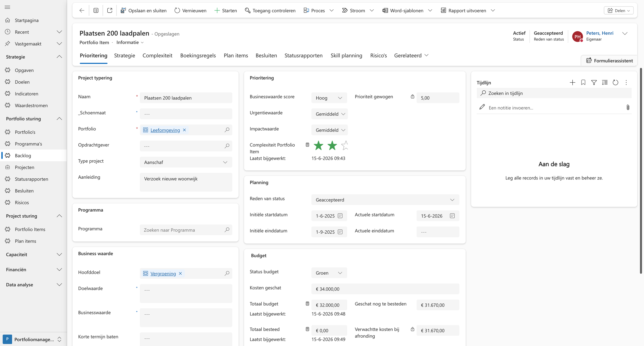The height and width of the screenshot is (346, 644).
Task: Click the Naam input field
Action: coord(186,98)
